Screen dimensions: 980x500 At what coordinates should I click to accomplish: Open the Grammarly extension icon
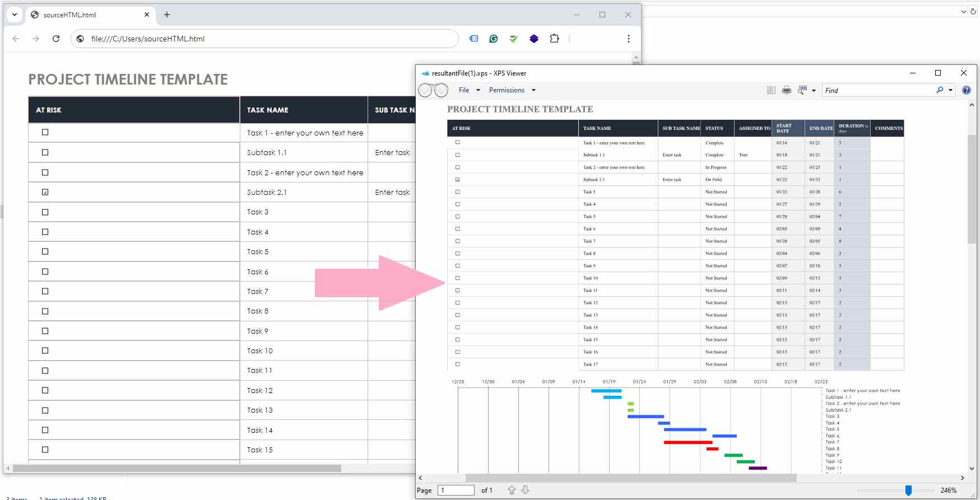tap(494, 39)
